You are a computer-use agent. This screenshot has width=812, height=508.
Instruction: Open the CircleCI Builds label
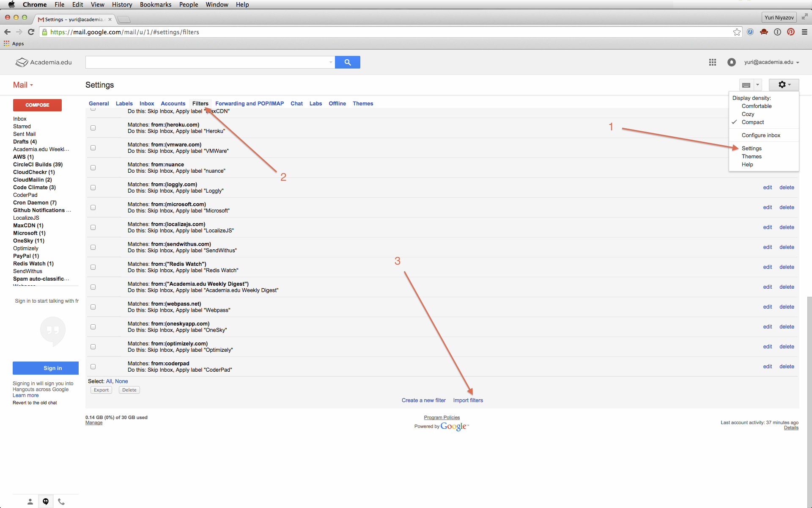(x=38, y=165)
